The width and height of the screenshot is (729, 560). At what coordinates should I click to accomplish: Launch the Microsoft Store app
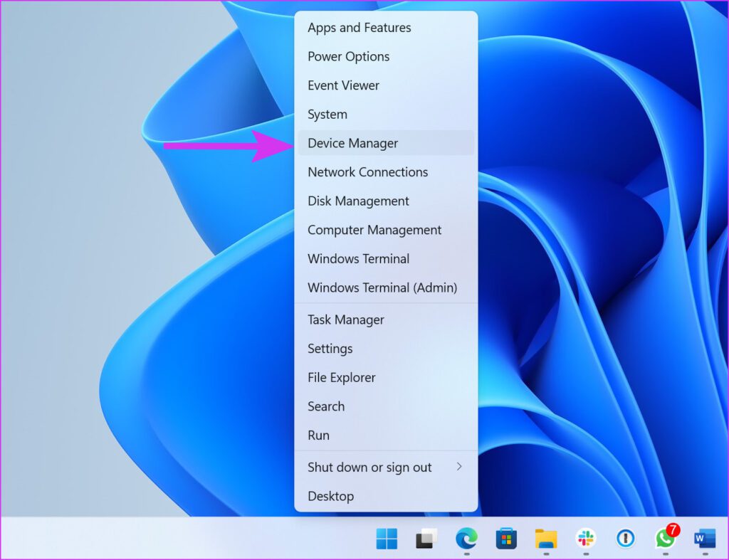pos(506,539)
